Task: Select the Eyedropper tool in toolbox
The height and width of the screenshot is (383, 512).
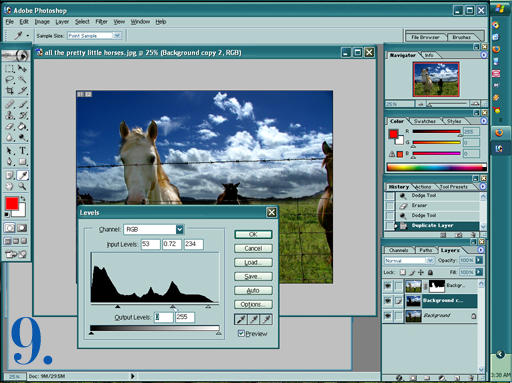Action: click(x=23, y=175)
